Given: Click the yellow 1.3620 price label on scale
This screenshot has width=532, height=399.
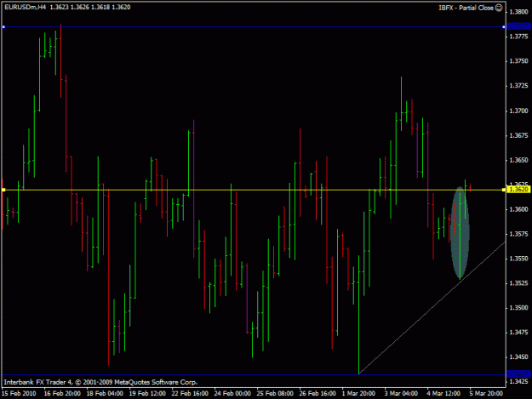Looking at the screenshot, I should (518, 189).
